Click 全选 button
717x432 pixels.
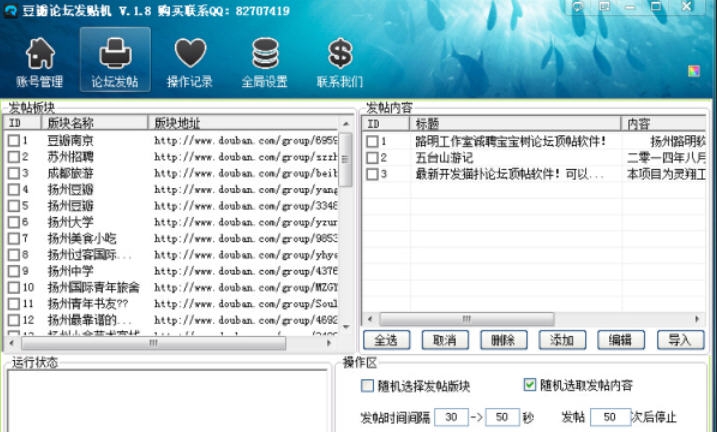(386, 340)
